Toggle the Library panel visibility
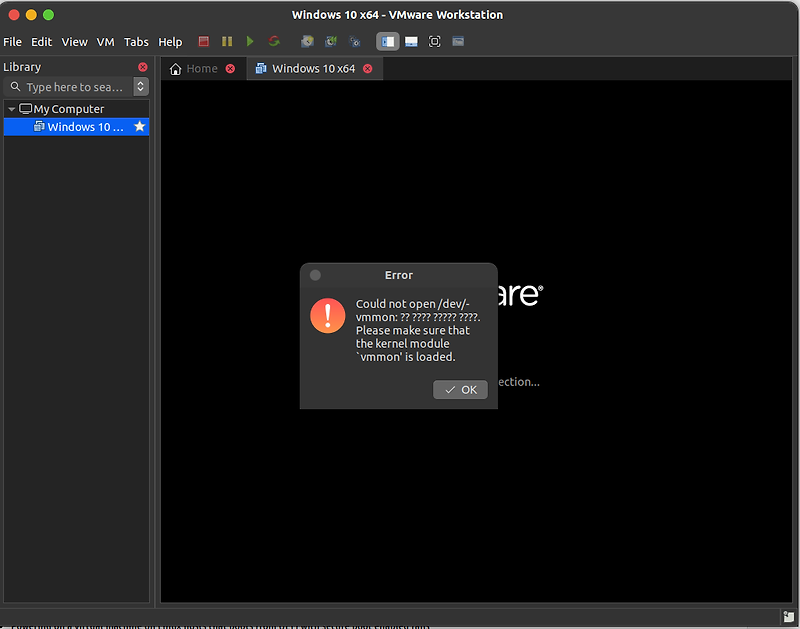The image size is (800, 629). pos(387,41)
